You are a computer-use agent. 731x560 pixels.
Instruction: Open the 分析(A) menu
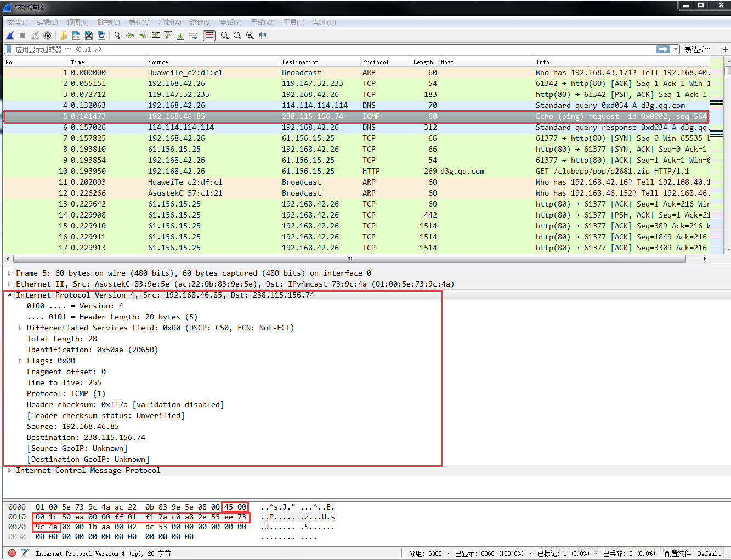point(170,22)
